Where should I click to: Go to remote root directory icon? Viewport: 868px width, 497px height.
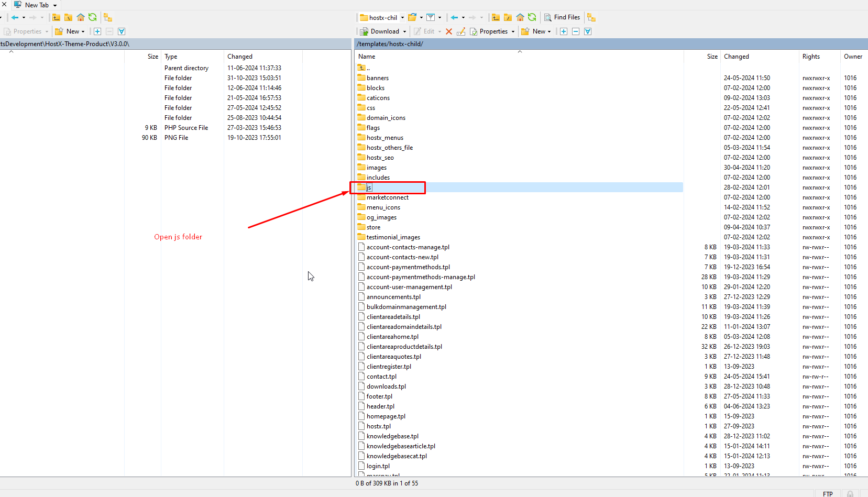[508, 17]
